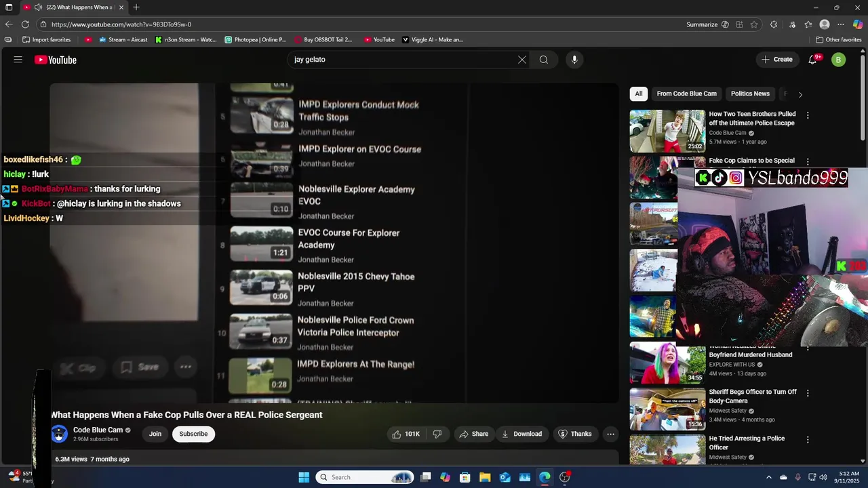
Task: Open the Import favorites bookmark
Action: pyautogui.click(x=46, y=39)
